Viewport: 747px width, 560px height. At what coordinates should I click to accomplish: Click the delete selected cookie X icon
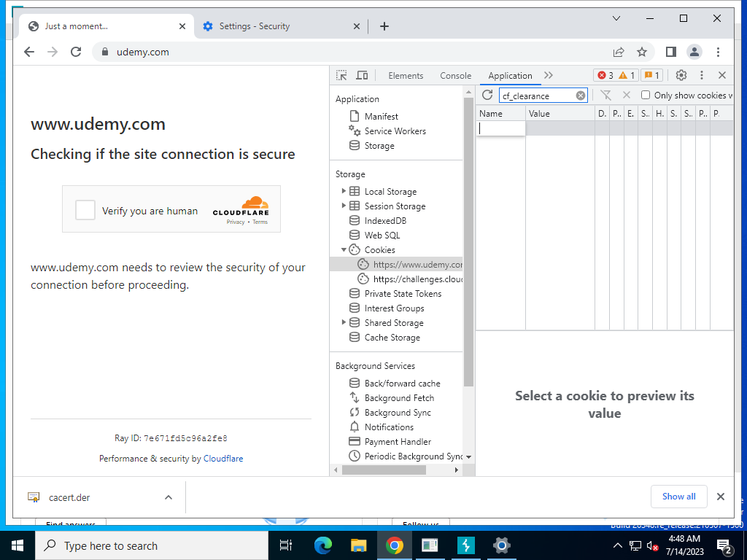point(627,96)
